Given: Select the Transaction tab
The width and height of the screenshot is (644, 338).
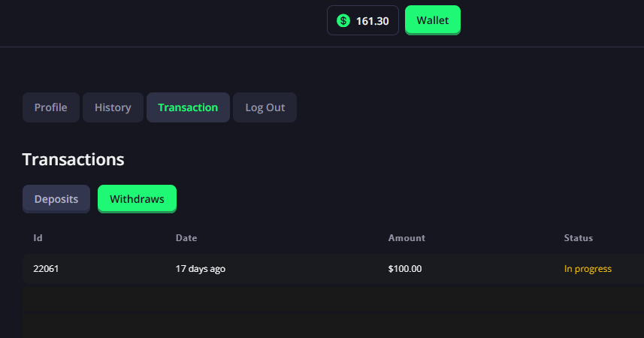Looking at the screenshot, I should click(x=188, y=107).
